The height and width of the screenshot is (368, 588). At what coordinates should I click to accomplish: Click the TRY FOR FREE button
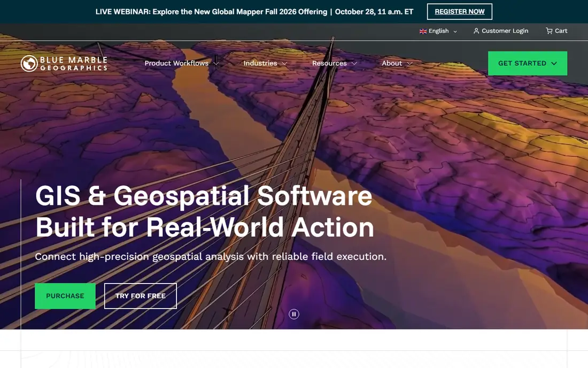click(x=140, y=296)
